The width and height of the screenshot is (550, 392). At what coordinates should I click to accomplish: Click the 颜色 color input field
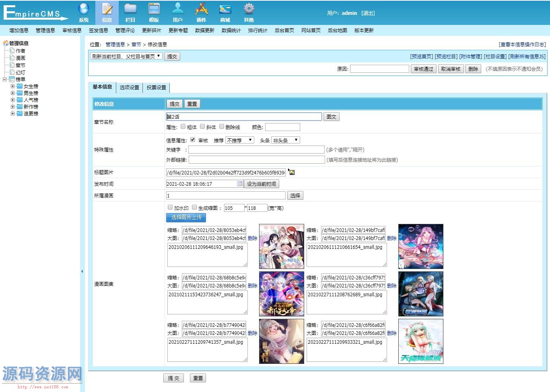tap(282, 127)
